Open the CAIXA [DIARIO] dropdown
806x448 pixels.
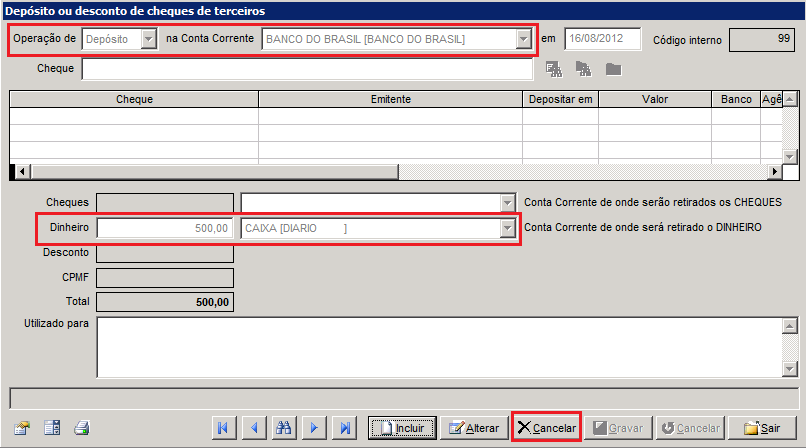coord(507,228)
